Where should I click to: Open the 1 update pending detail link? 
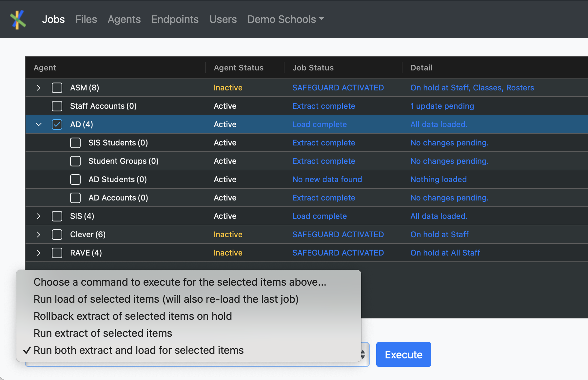pyautogui.click(x=442, y=106)
